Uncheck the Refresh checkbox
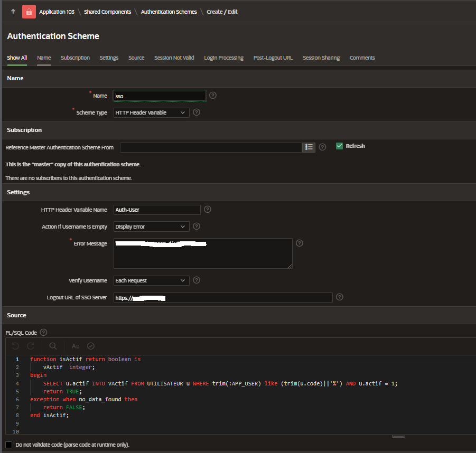 [340, 146]
